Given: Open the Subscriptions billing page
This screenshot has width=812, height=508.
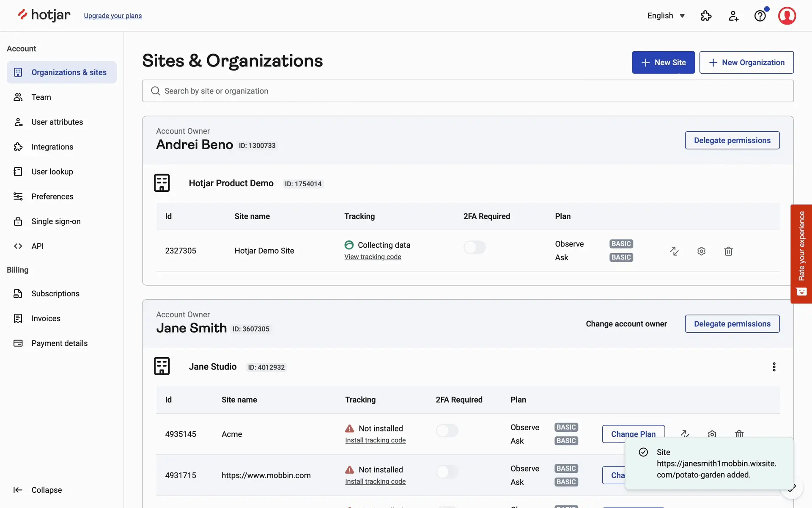Looking at the screenshot, I should coord(55,293).
